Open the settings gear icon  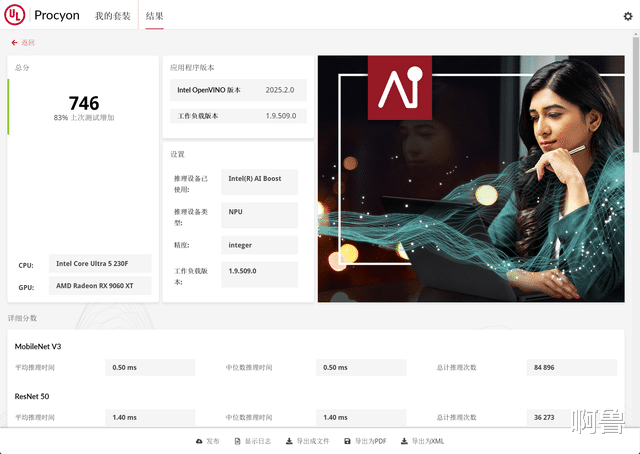pyautogui.click(x=628, y=16)
